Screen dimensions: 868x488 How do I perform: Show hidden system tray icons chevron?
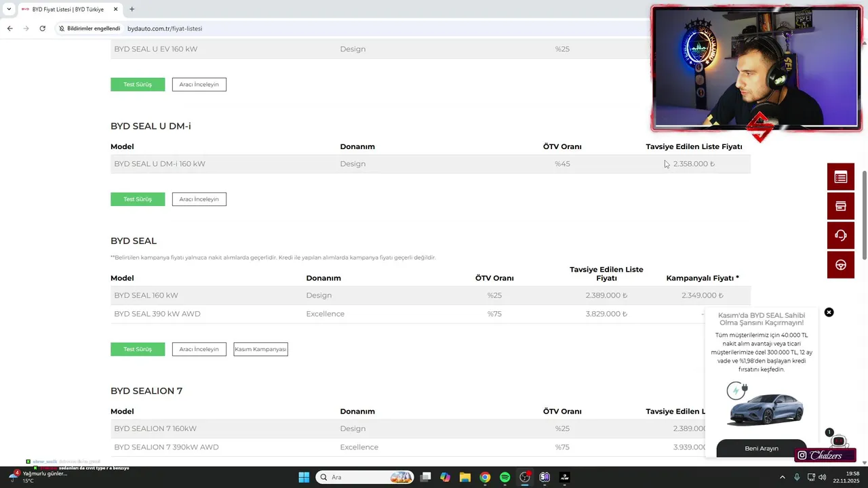(783, 477)
